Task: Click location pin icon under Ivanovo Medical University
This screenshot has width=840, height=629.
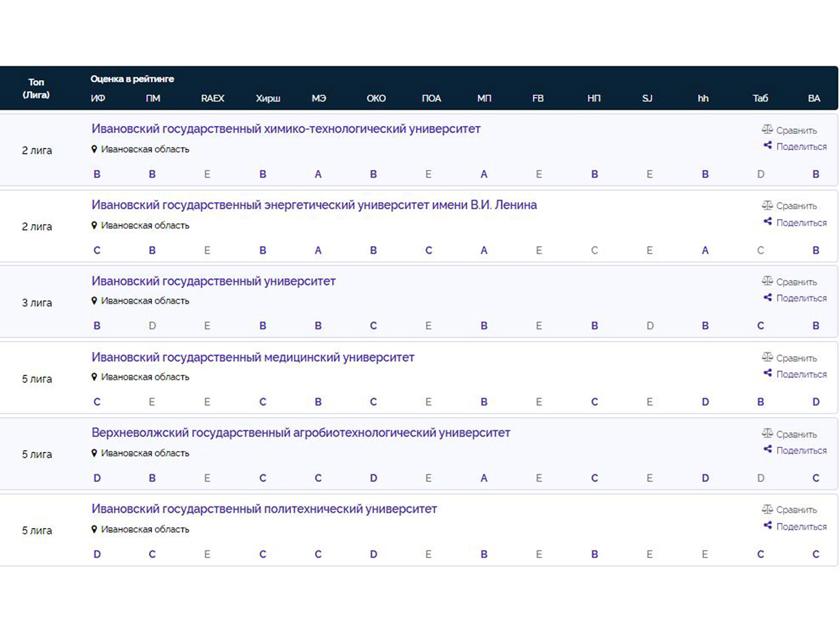Action: (94, 377)
